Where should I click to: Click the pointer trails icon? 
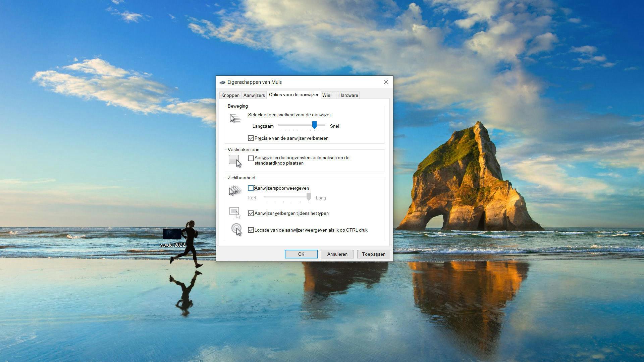(x=235, y=191)
